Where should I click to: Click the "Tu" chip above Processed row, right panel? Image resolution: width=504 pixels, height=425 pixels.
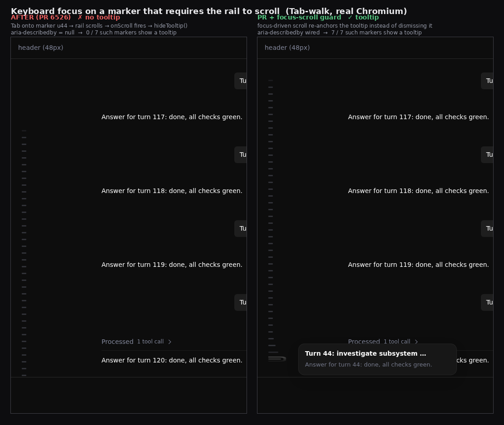(487, 302)
